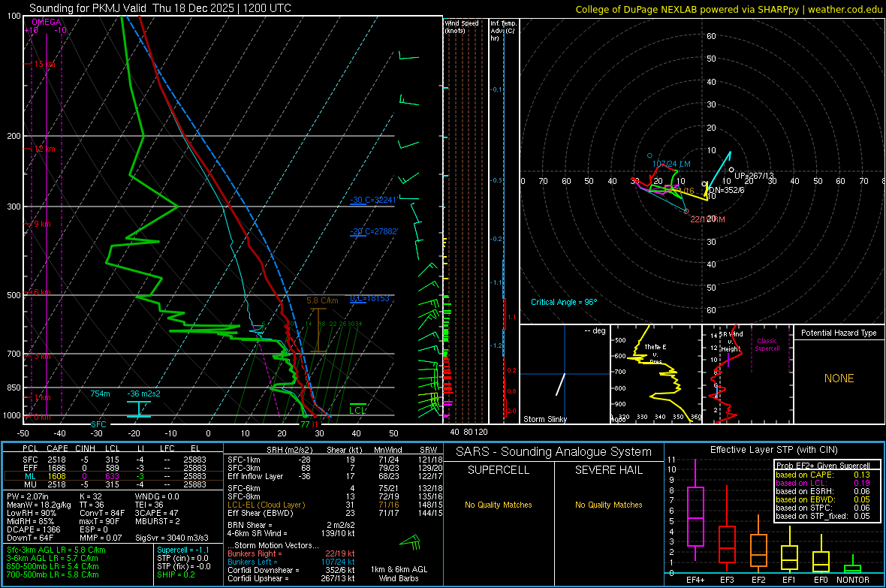Click the '4-6km SR Wind =' line
The width and height of the screenshot is (886, 588).
(291, 533)
